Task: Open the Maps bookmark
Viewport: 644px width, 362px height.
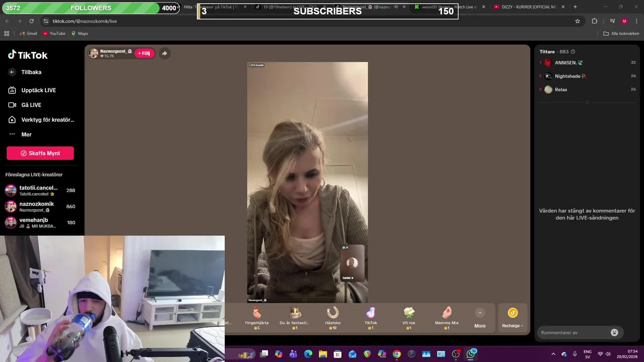Action: [79, 34]
